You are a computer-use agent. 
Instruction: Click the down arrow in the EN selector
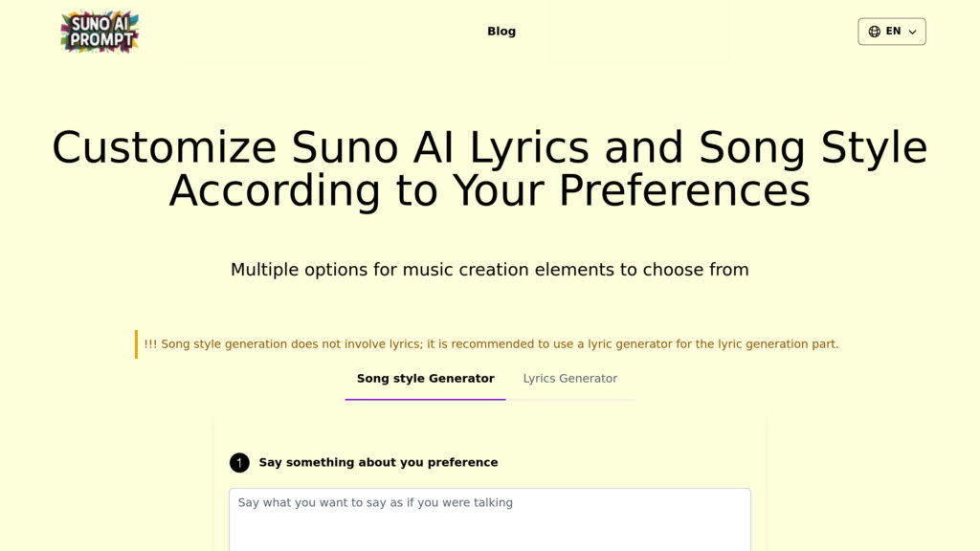pos(911,32)
